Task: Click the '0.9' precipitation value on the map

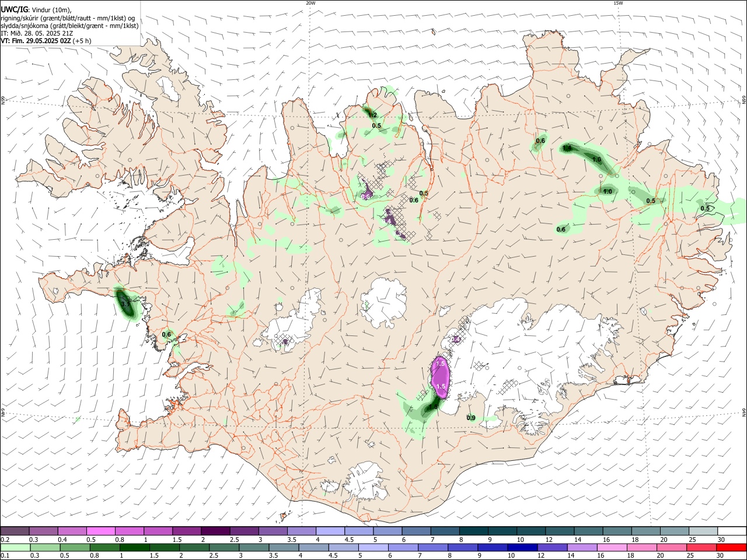Action: (x=471, y=418)
